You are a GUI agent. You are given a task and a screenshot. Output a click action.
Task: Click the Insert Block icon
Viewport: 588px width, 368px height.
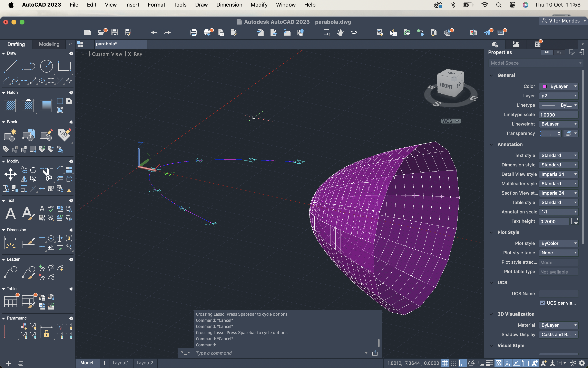pyautogui.click(x=28, y=135)
